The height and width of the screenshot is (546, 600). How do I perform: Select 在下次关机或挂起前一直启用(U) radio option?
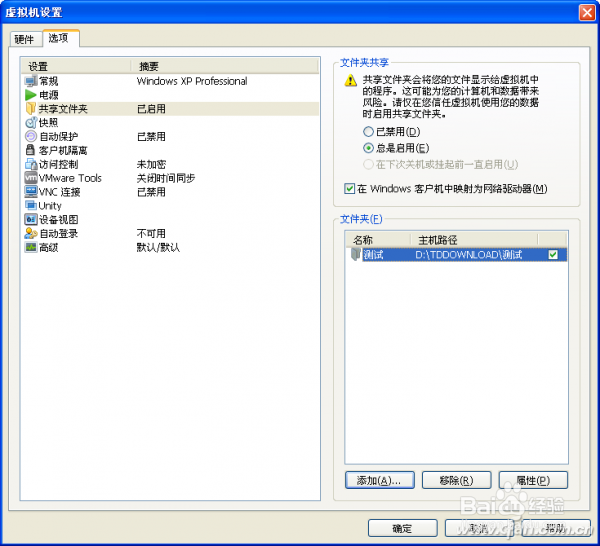[368, 164]
